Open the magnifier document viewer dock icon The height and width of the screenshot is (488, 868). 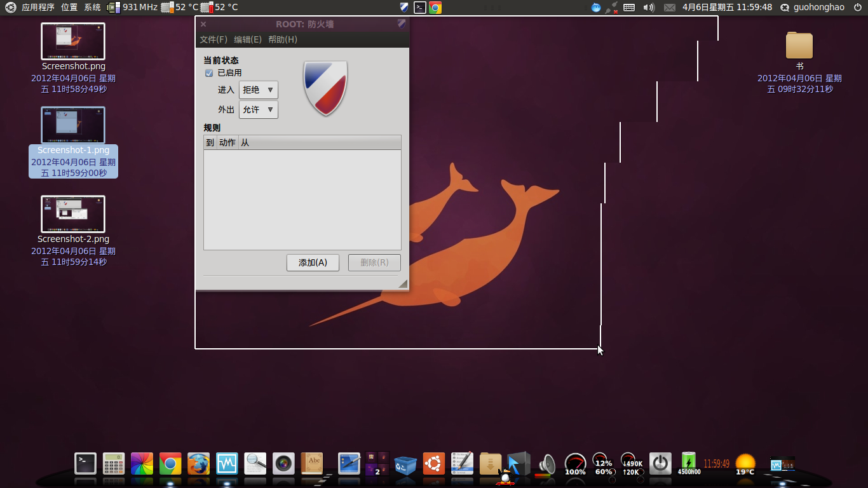point(255,463)
